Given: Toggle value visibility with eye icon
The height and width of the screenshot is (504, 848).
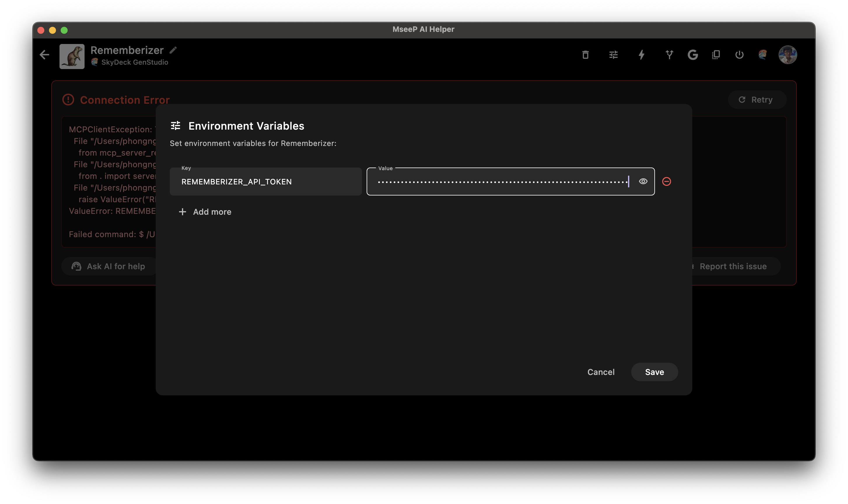Looking at the screenshot, I should pyautogui.click(x=643, y=181).
